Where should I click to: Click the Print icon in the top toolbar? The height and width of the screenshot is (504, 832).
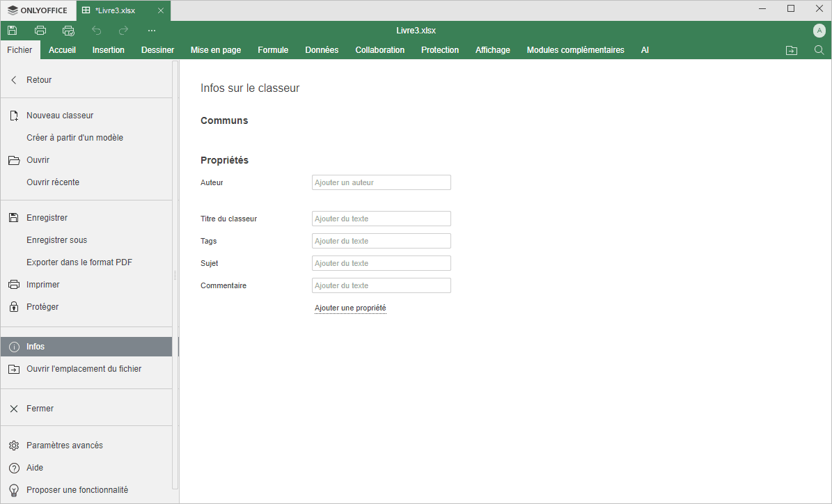[x=40, y=31]
